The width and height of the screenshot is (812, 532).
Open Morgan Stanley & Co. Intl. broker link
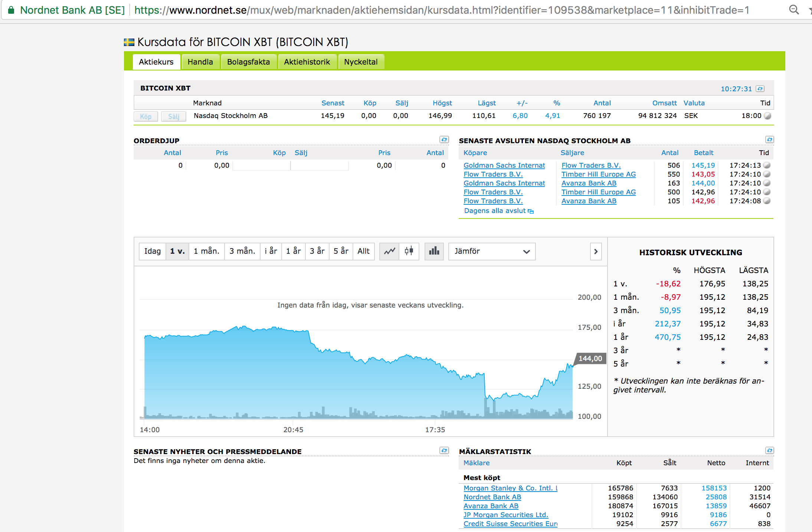point(510,488)
